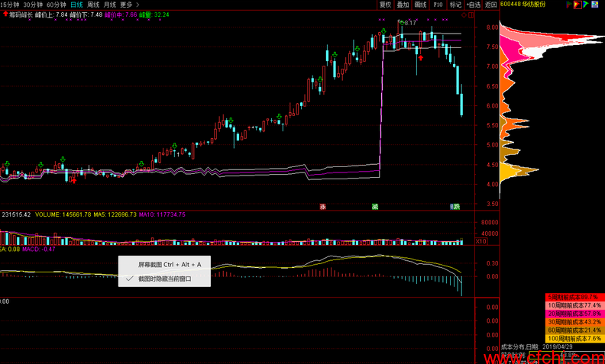Select the 月线 monthly chart tab

click(x=109, y=5)
